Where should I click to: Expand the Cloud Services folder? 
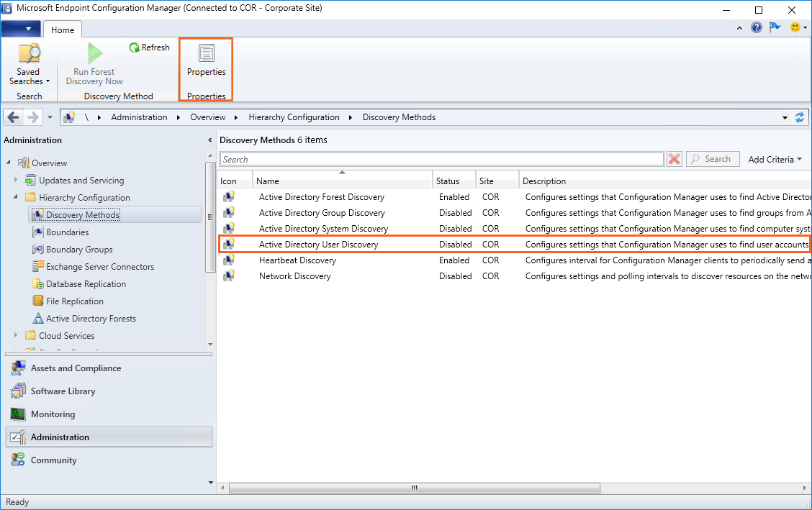click(x=16, y=336)
